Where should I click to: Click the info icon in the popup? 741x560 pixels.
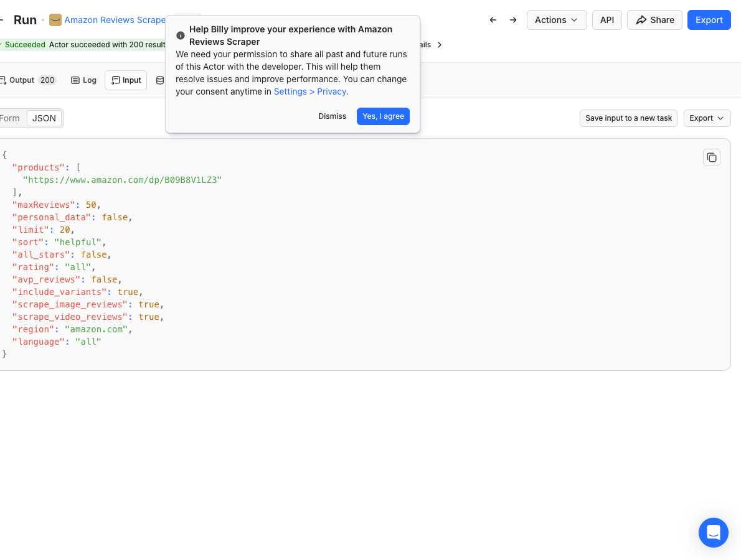tap(181, 35)
